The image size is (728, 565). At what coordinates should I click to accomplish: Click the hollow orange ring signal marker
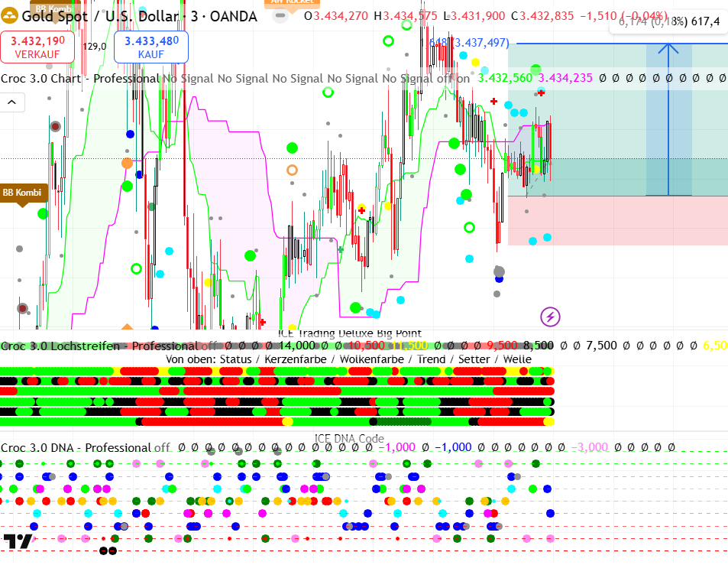point(291,170)
